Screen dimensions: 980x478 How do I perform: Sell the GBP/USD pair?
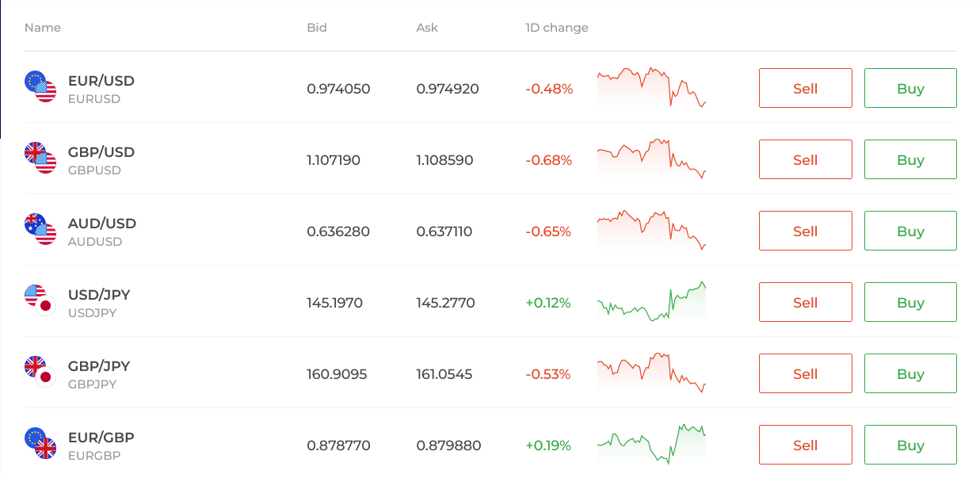click(805, 159)
